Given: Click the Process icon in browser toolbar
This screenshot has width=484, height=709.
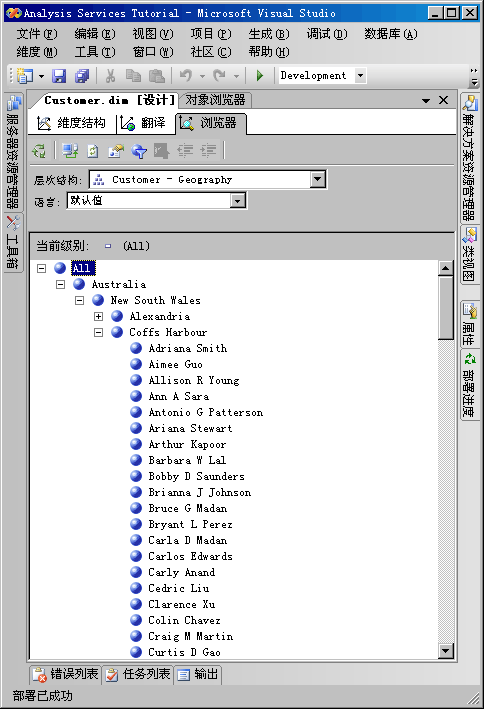Looking at the screenshot, I should pos(39,151).
